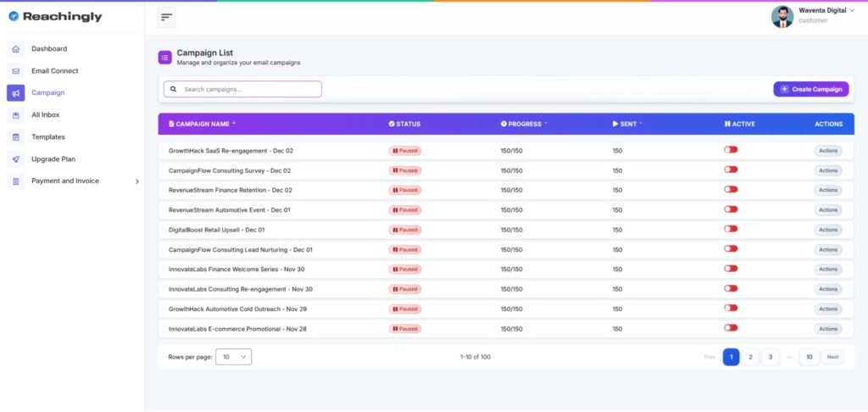
Task: Click the Email Connect envelope icon
Action: 15,71
